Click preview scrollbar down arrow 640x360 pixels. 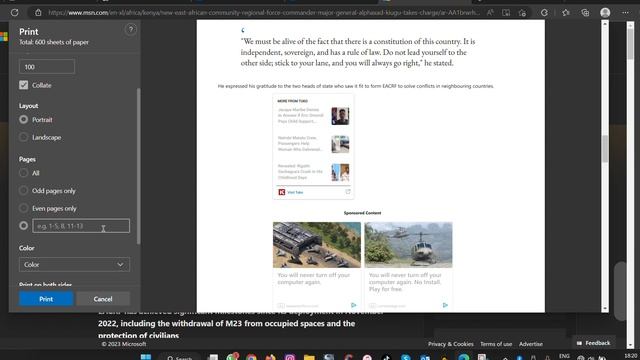coord(605,309)
